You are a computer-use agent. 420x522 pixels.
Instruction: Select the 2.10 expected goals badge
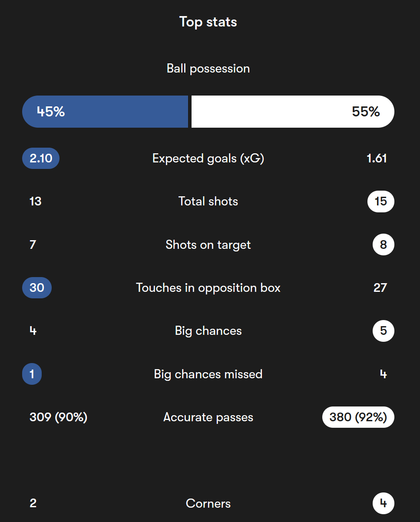tap(41, 158)
